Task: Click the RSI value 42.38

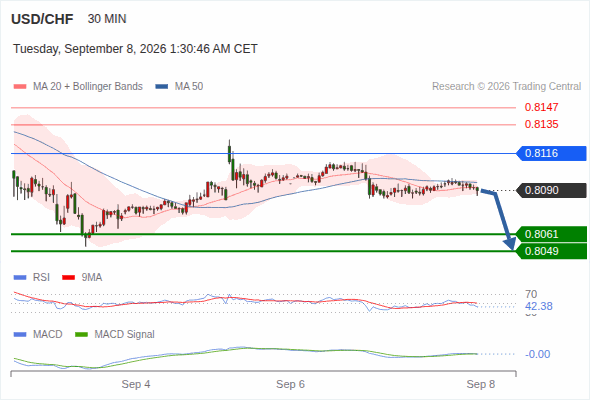Action: tap(539, 306)
